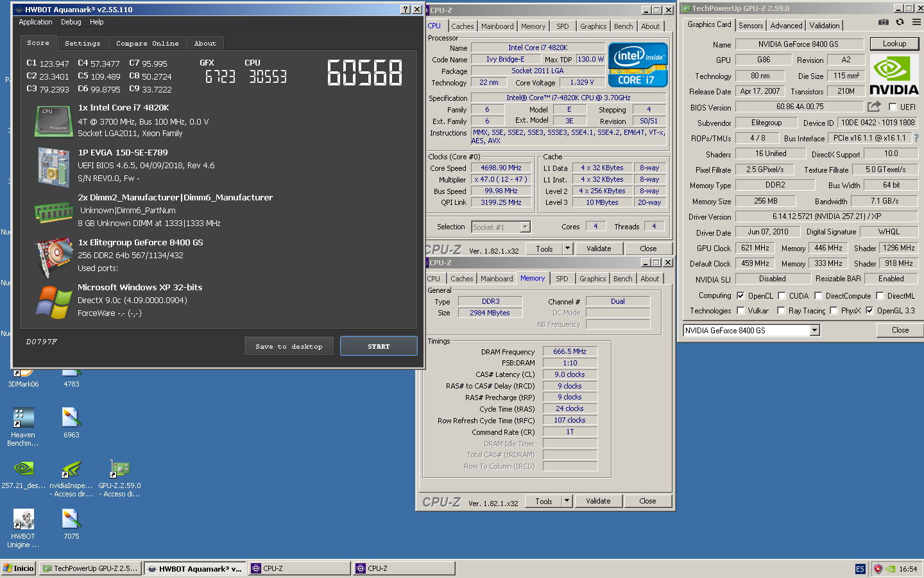Toggle the Ray Tracing checkbox

[x=781, y=311]
